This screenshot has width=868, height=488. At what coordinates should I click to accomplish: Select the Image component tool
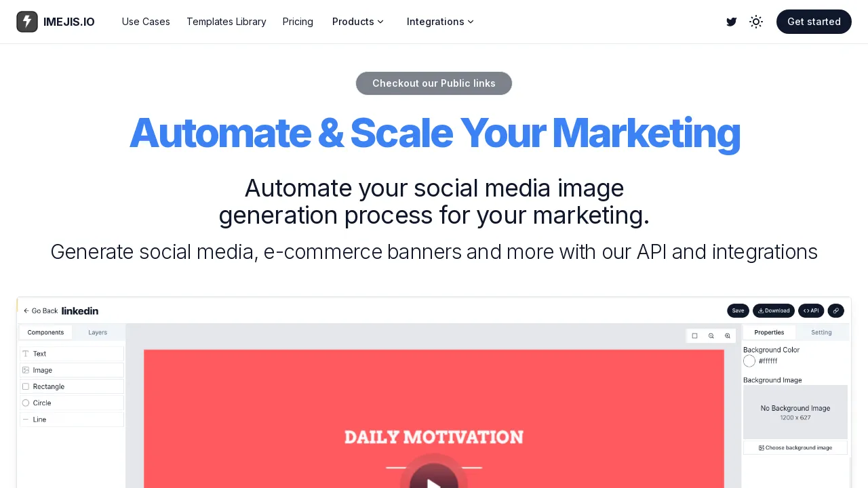click(x=71, y=369)
